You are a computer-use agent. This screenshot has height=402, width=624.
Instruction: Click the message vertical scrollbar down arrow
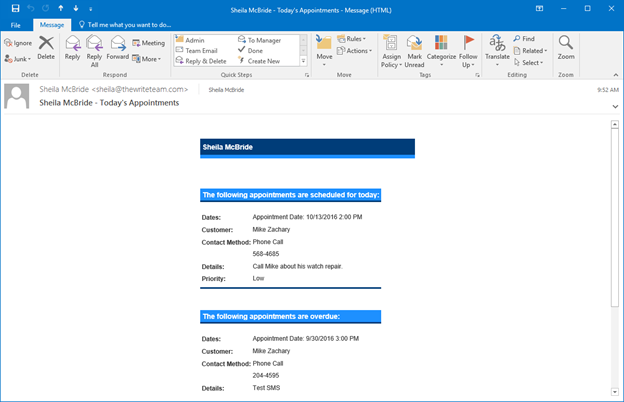click(x=613, y=393)
